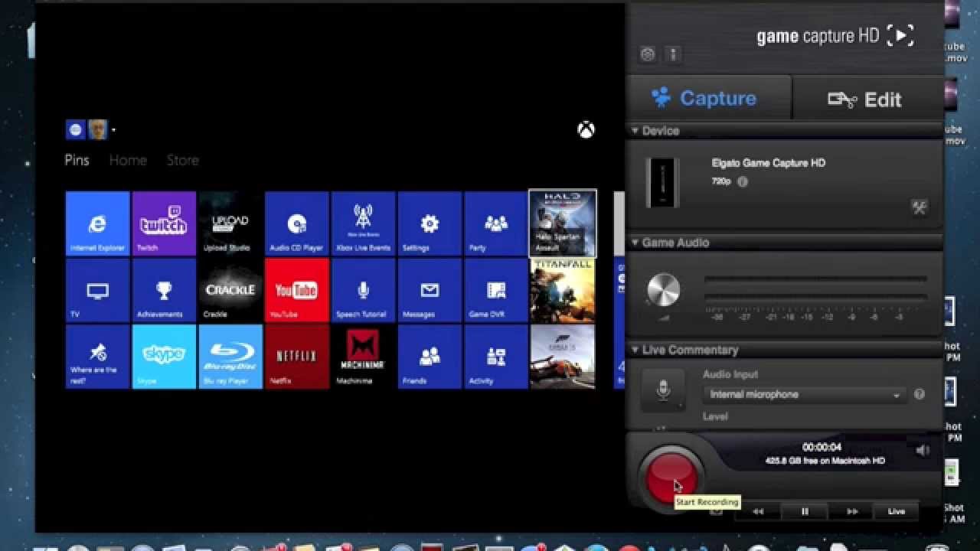The height and width of the screenshot is (551, 980).
Task: Click the pause playback button
Action: pyautogui.click(x=805, y=511)
